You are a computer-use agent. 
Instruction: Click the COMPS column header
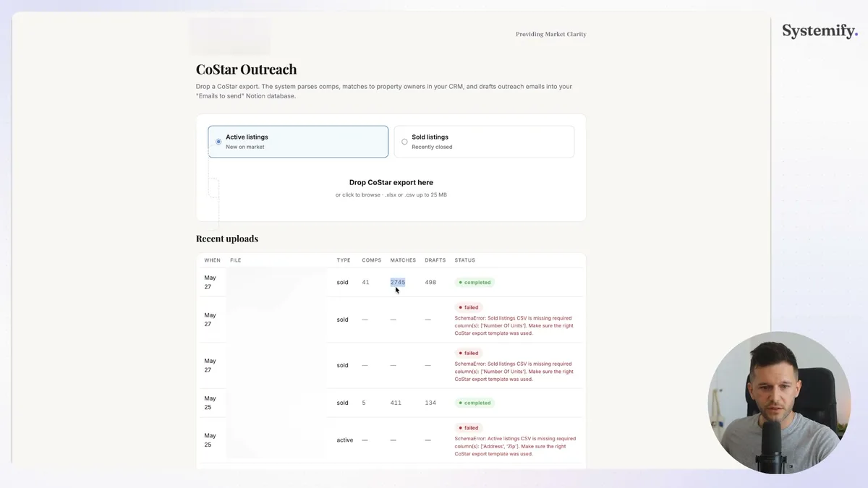pyautogui.click(x=372, y=260)
